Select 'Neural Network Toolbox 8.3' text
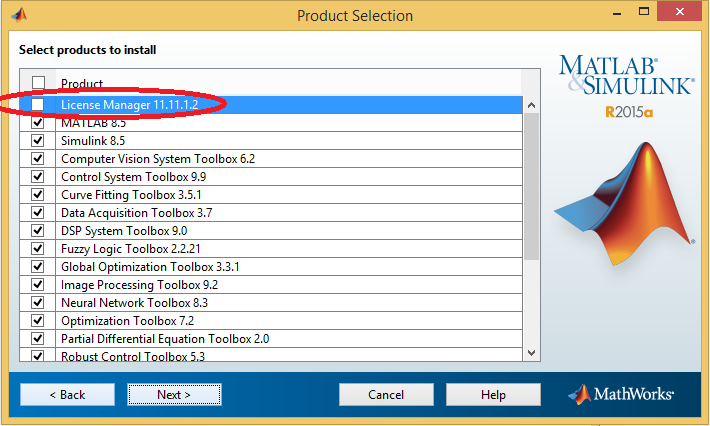 134,302
